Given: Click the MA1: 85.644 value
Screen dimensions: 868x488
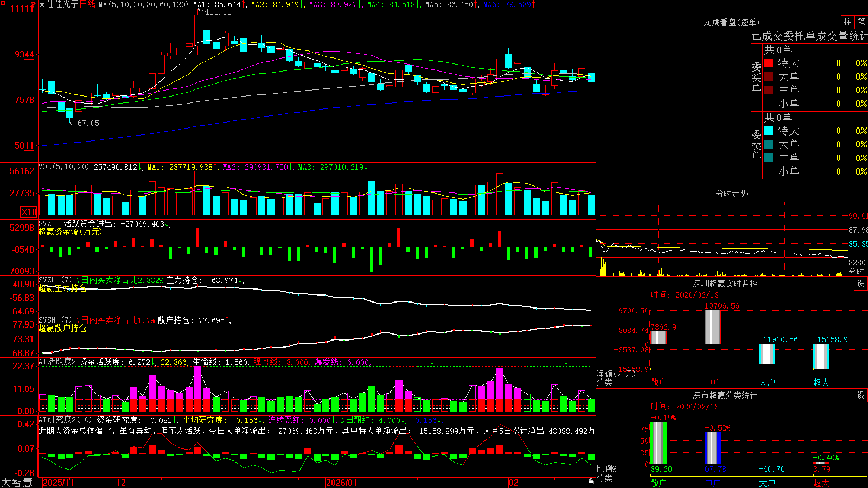Looking at the screenshot, I should pos(217,4).
